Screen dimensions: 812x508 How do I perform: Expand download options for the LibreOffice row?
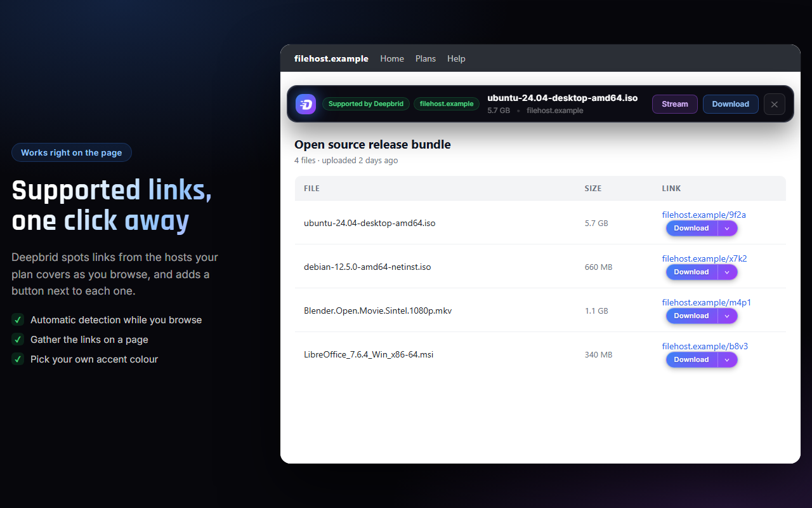[x=728, y=359]
